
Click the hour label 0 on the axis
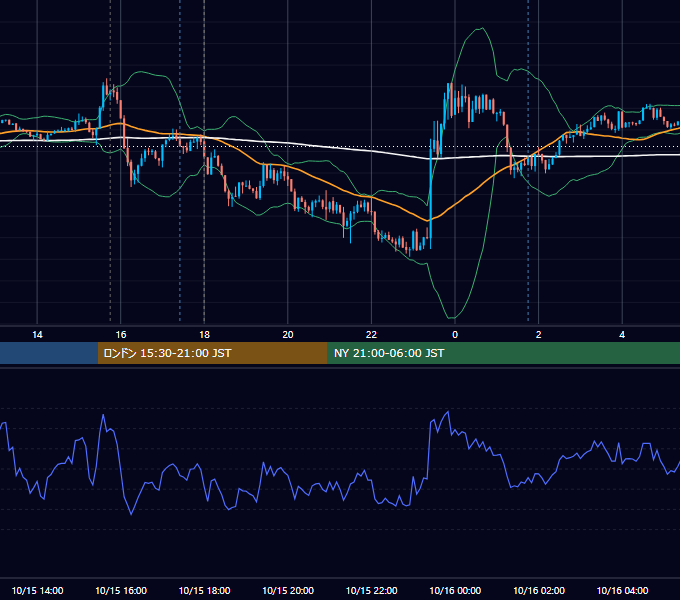(455, 335)
